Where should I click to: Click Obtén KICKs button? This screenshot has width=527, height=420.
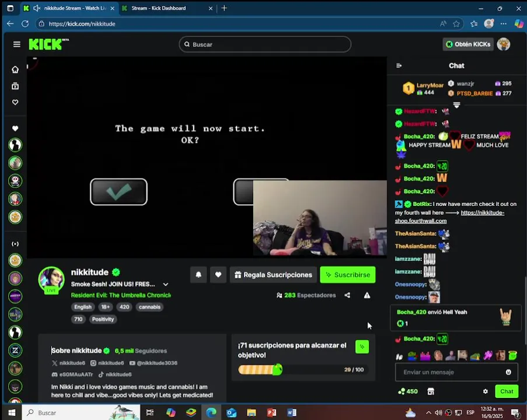point(468,44)
